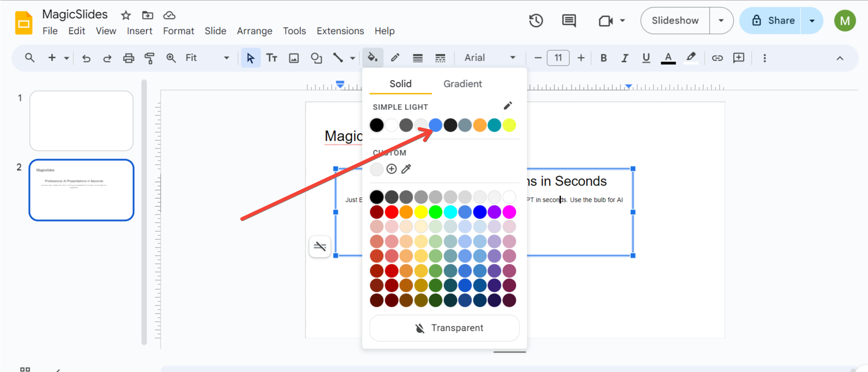
Task: Switch to the Gradient tab
Action: click(462, 84)
